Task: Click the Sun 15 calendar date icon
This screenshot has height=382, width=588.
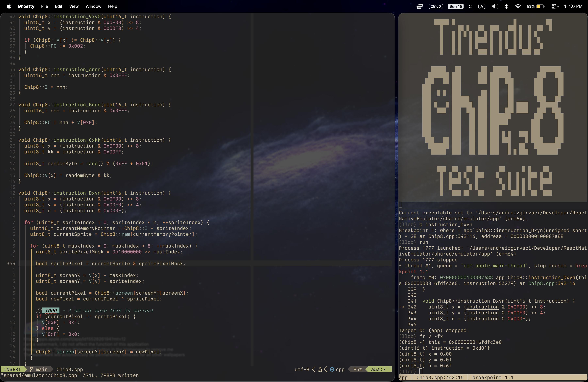Action: pos(456,6)
